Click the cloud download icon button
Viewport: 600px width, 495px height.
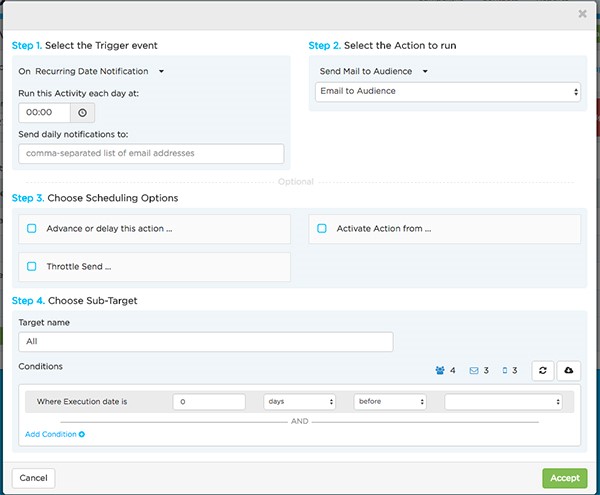[x=569, y=370]
